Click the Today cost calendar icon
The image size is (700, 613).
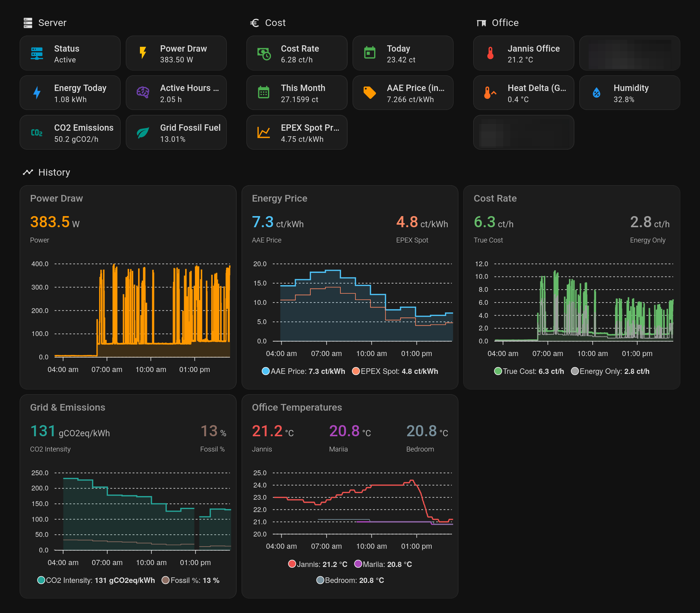pyautogui.click(x=370, y=53)
